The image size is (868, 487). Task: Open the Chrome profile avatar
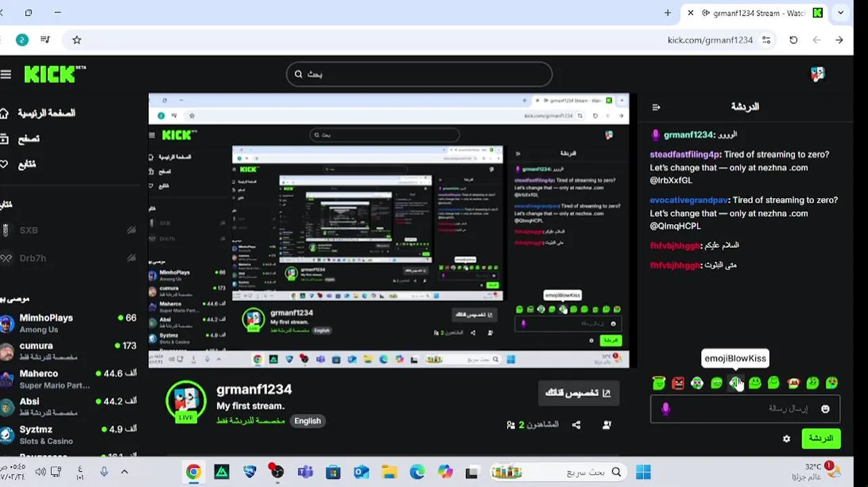coord(22,40)
